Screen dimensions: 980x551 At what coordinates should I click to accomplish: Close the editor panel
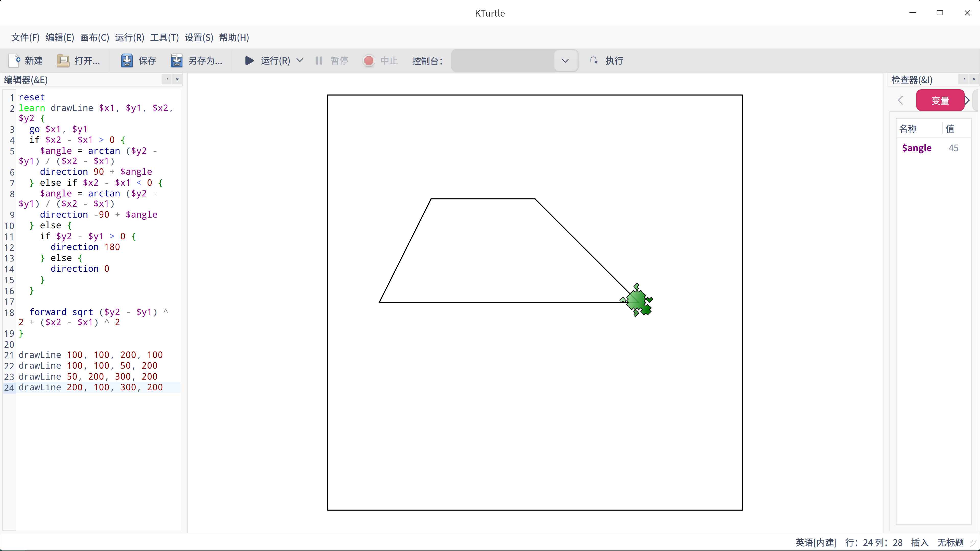[177, 79]
